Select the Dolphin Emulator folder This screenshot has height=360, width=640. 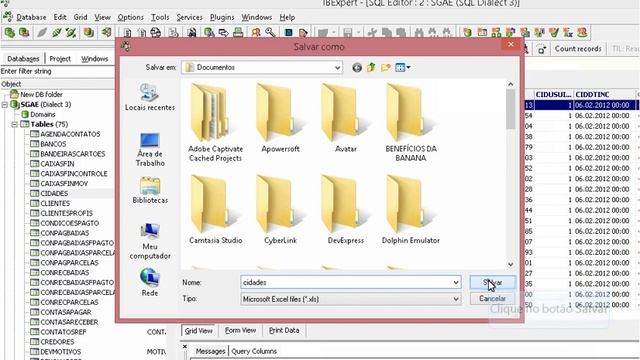(x=411, y=210)
